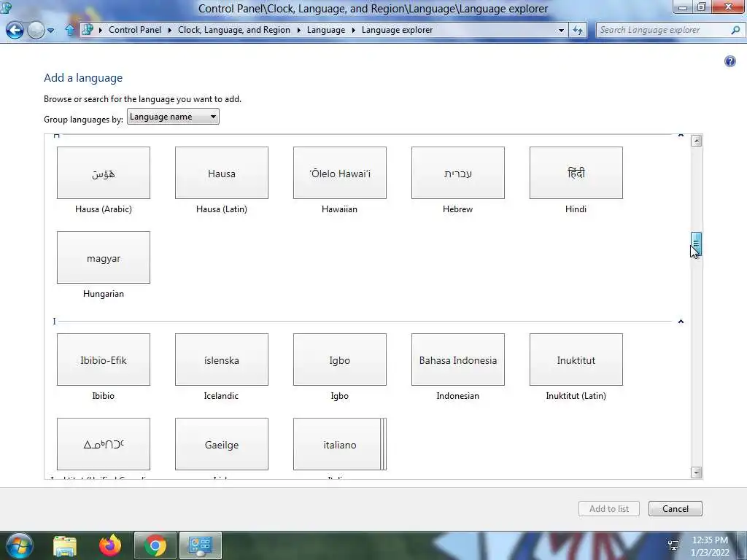747x560 pixels.
Task: Go to Clock, Language, and Region breadcrumb
Action: pos(234,29)
